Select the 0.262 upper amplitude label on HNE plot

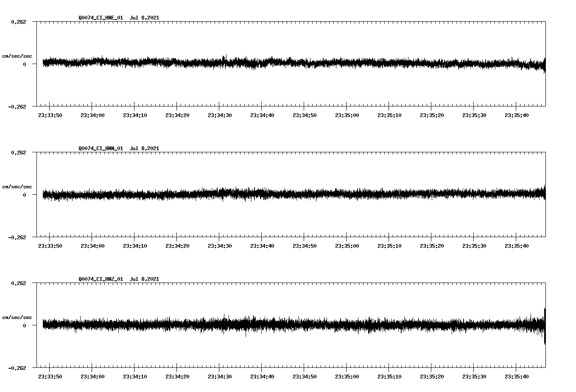19,22
